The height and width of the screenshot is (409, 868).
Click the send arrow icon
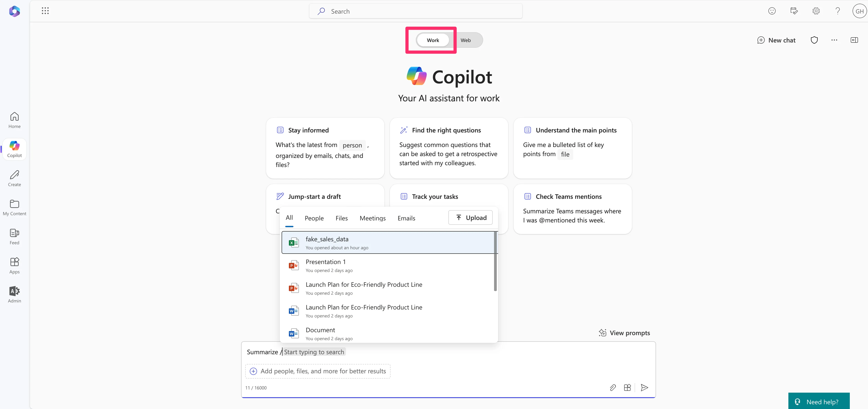click(644, 387)
